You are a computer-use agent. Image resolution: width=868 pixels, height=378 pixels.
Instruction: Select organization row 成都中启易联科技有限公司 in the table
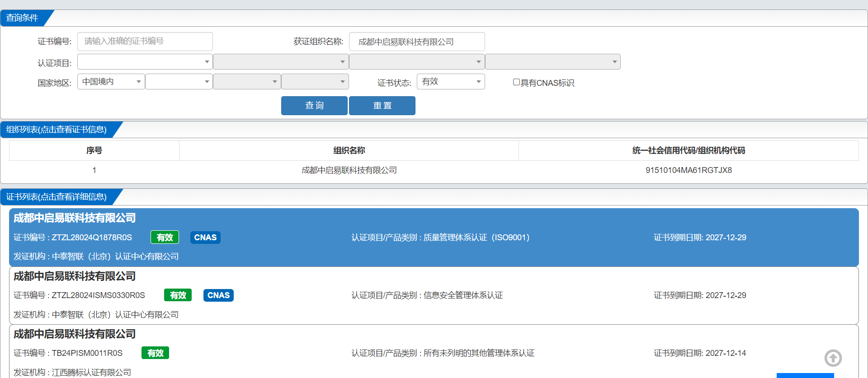pyautogui.click(x=349, y=170)
